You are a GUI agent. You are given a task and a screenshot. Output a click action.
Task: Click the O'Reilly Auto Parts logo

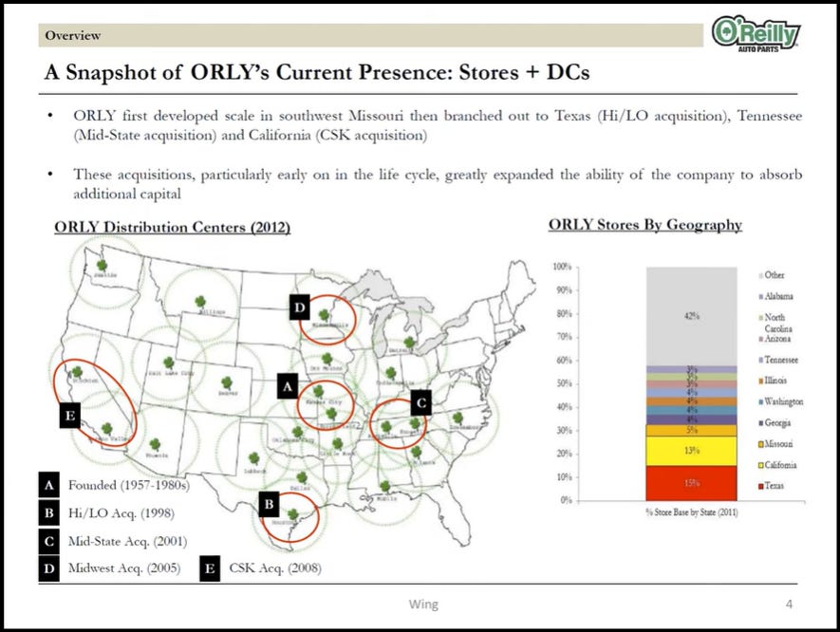click(x=756, y=34)
